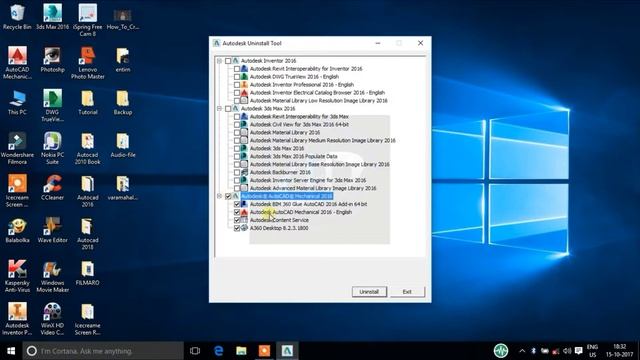Select Icecream Screen desktop shortcut

[17, 191]
